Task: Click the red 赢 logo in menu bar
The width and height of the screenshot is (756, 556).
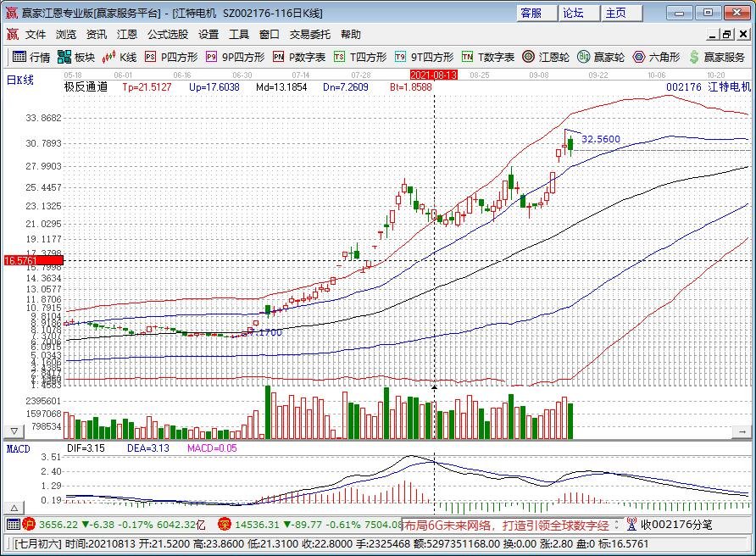Action: pyautogui.click(x=12, y=34)
